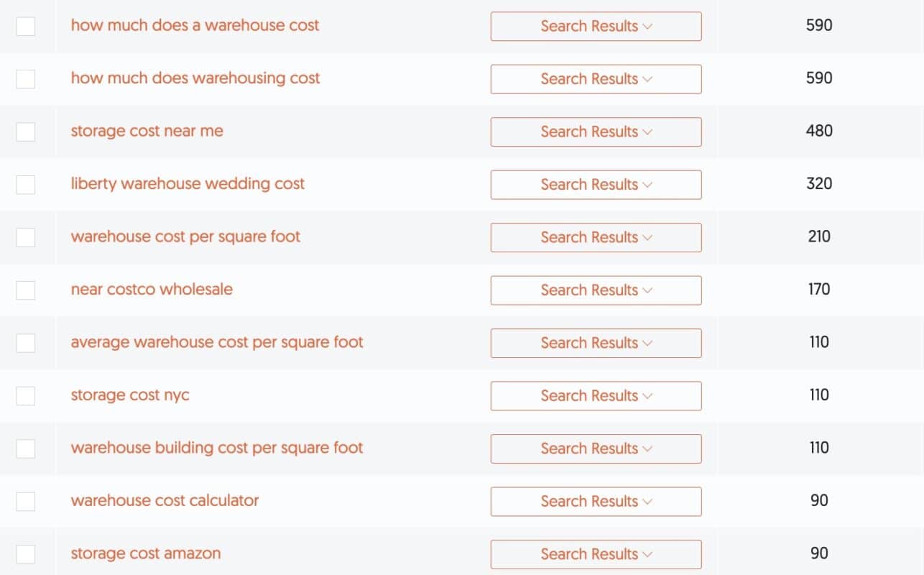Click the 'storage cost near me' keyword link

coord(147,131)
